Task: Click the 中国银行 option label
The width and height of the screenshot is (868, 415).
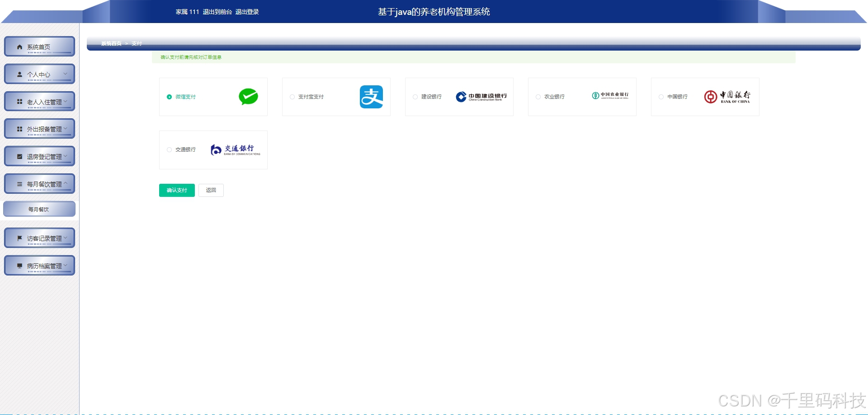Action: pos(677,97)
